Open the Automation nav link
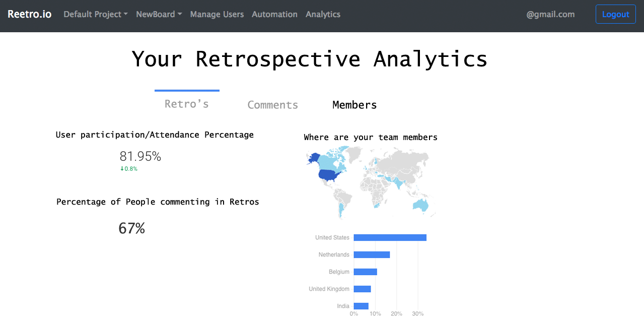Screen dimensions: 644x332 [x=274, y=14]
